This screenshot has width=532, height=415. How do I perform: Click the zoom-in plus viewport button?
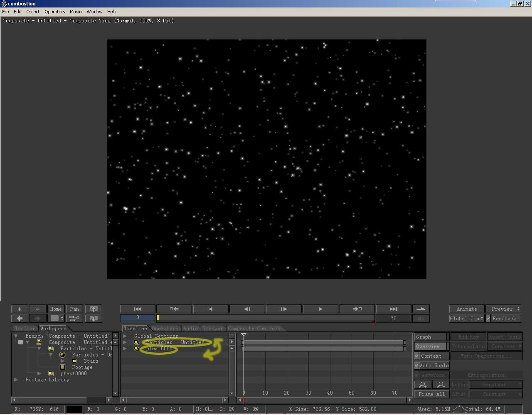coord(19,309)
